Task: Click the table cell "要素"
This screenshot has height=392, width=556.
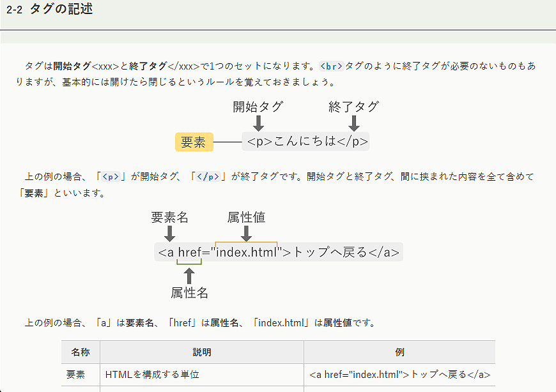Action: pos(81,375)
